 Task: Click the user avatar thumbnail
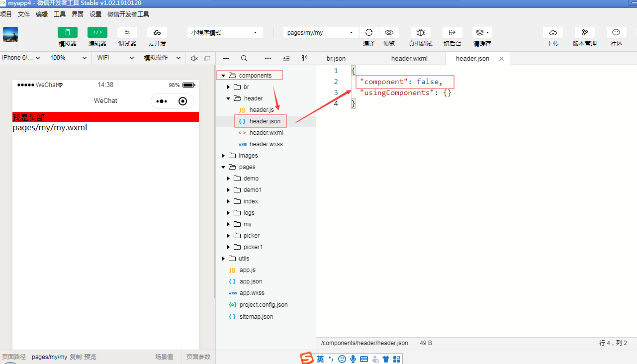coord(10,34)
